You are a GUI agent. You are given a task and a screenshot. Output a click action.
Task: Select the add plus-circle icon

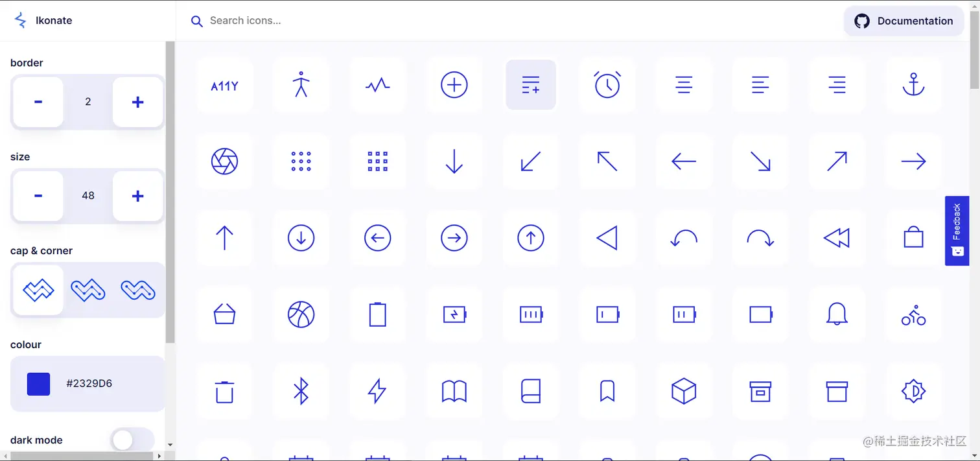(454, 85)
